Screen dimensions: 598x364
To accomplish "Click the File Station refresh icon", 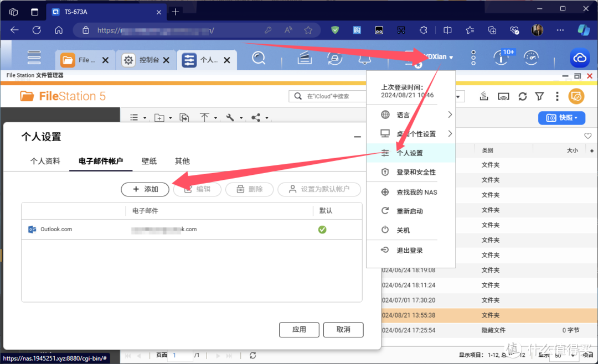I will point(522,97).
